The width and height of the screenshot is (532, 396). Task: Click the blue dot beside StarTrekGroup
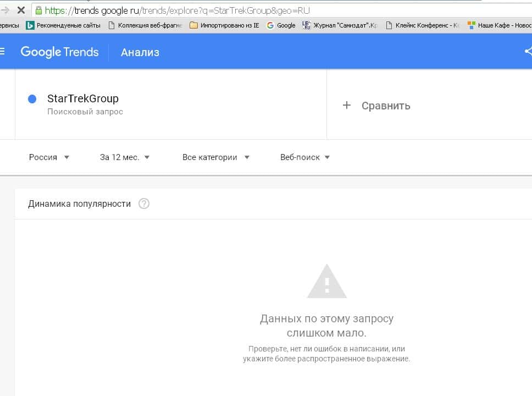coord(32,99)
